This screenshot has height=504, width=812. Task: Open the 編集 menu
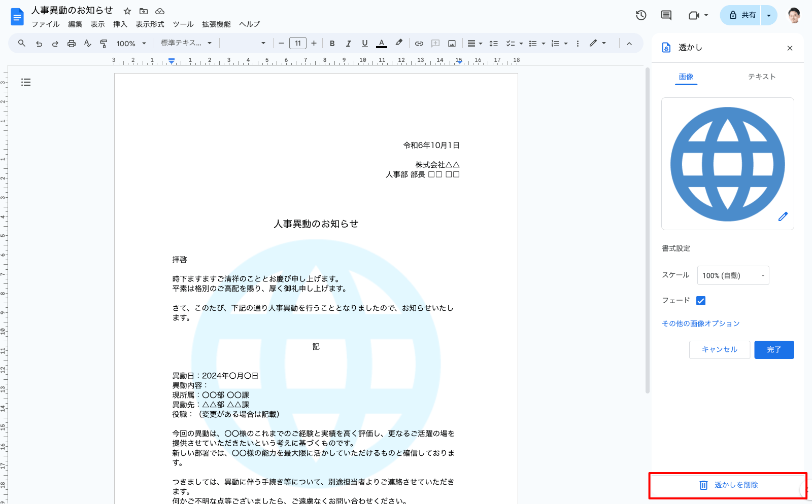pos(75,24)
